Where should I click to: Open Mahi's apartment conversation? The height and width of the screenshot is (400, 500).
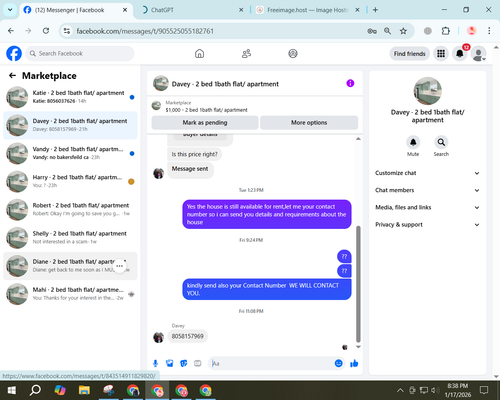(x=70, y=294)
